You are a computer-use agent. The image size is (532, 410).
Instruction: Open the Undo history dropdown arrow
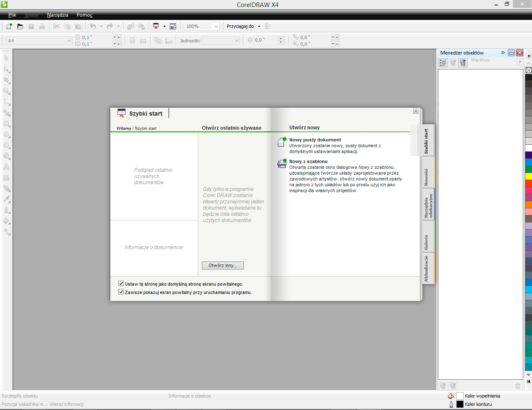[101, 26]
